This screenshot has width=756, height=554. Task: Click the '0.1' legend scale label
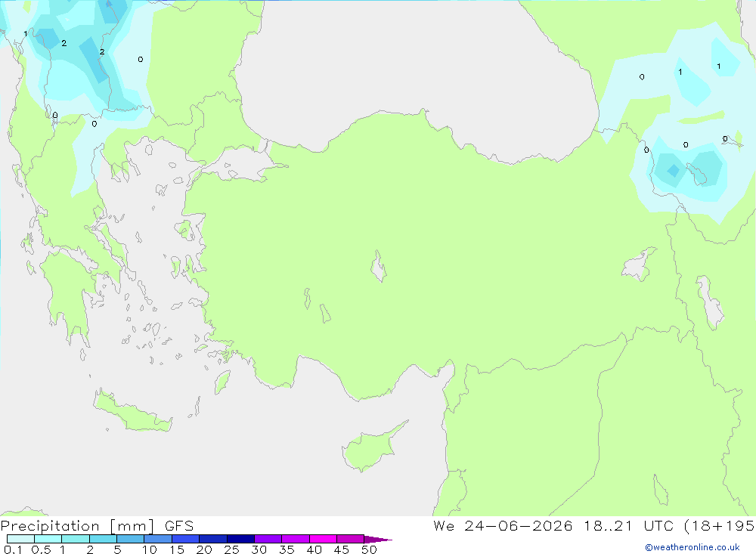click(x=13, y=549)
